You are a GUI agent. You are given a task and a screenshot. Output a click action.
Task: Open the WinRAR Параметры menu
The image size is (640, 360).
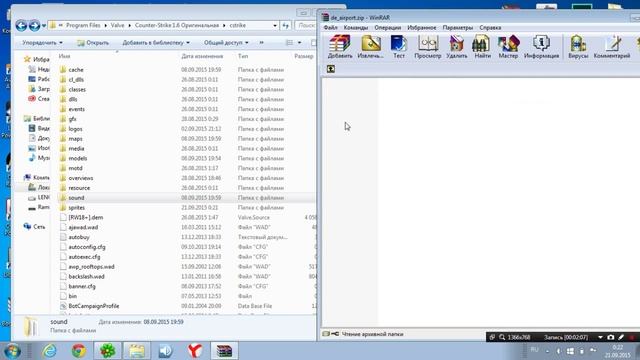458,27
